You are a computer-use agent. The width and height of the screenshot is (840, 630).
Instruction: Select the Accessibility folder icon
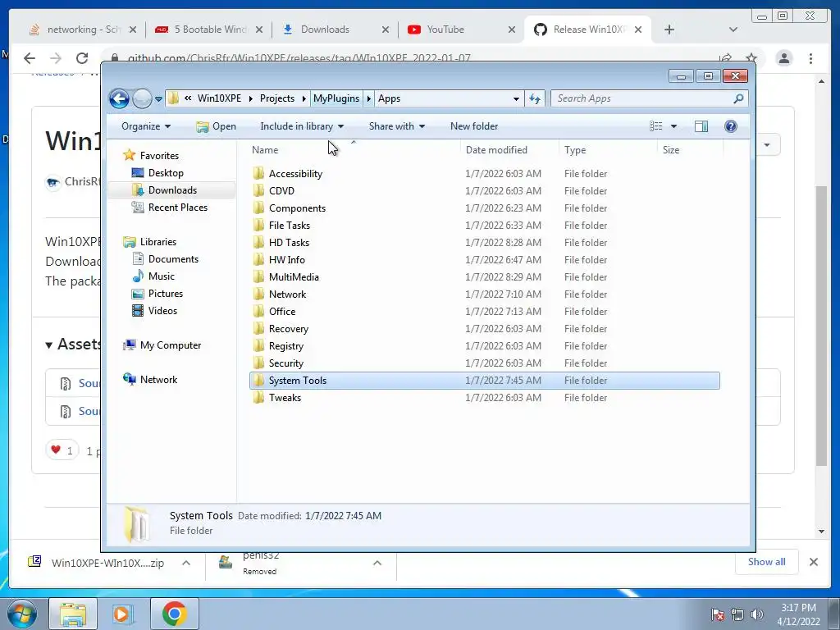pos(258,174)
